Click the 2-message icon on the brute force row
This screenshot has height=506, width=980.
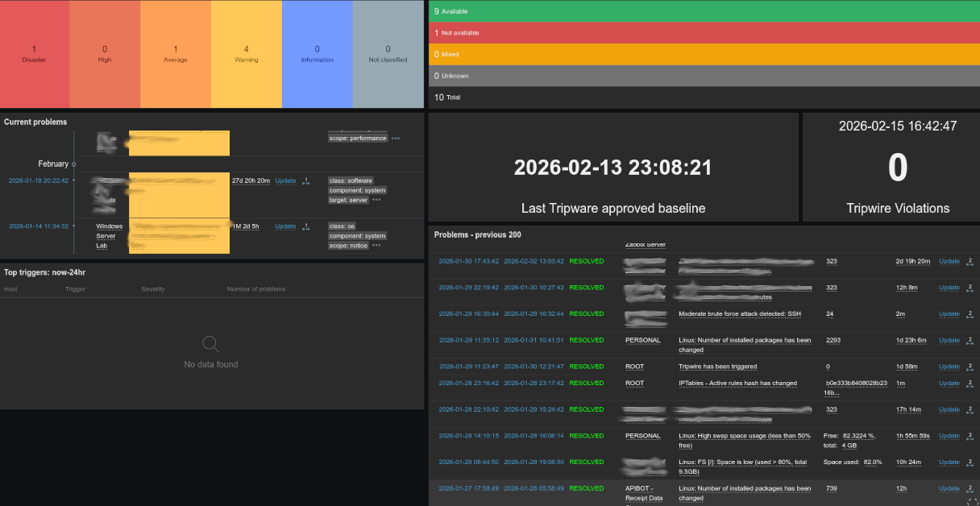(970, 313)
